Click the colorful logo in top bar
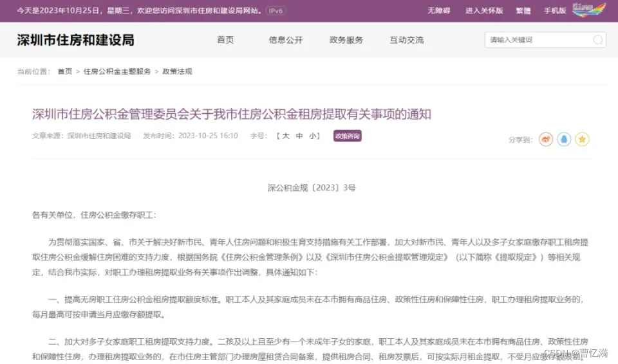 [x=589, y=10]
